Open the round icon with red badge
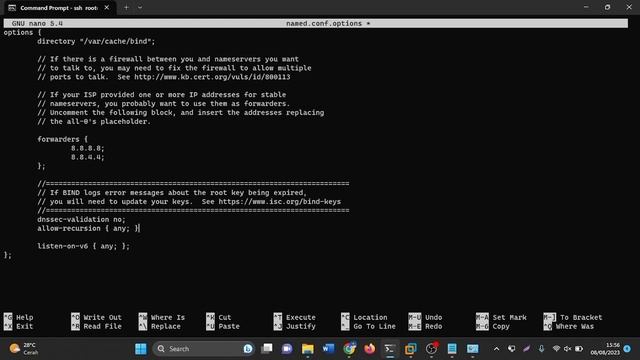 point(431,349)
